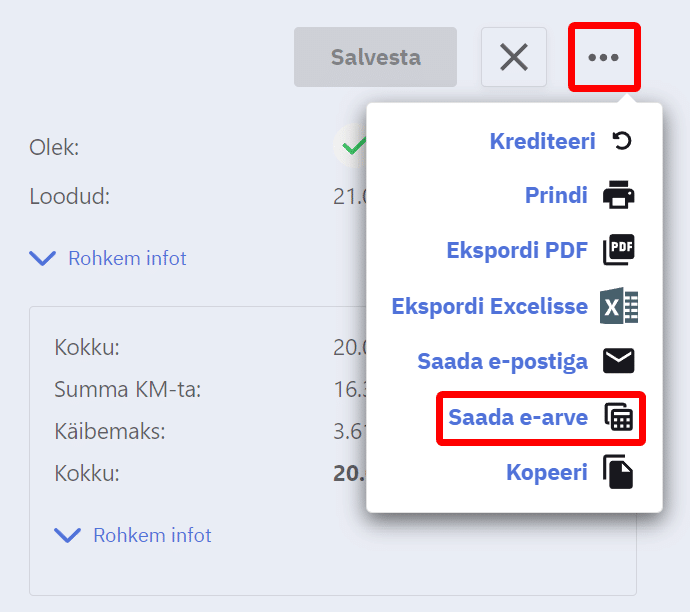Choose Saada e-arve menu entry
690x612 pixels.
coord(517,417)
